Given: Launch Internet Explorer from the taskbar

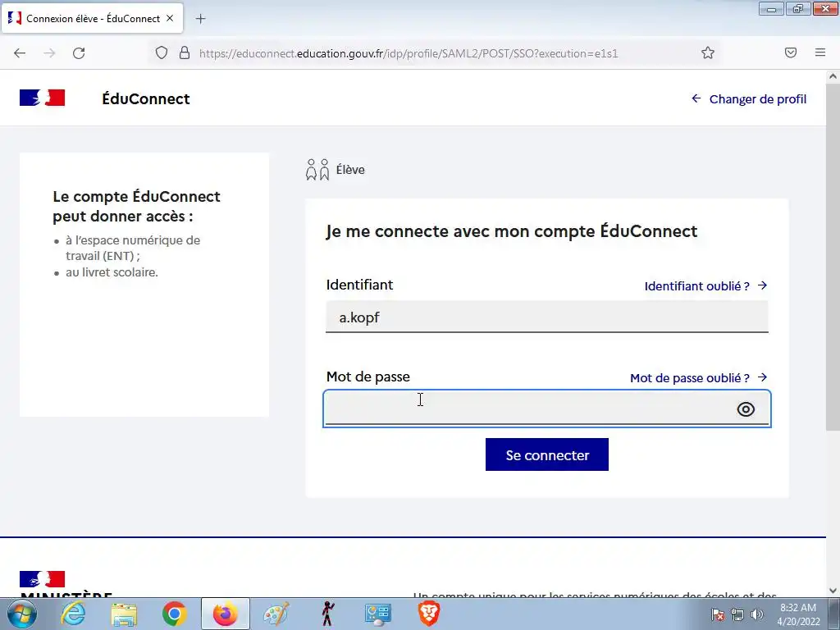Looking at the screenshot, I should click(73, 614).
